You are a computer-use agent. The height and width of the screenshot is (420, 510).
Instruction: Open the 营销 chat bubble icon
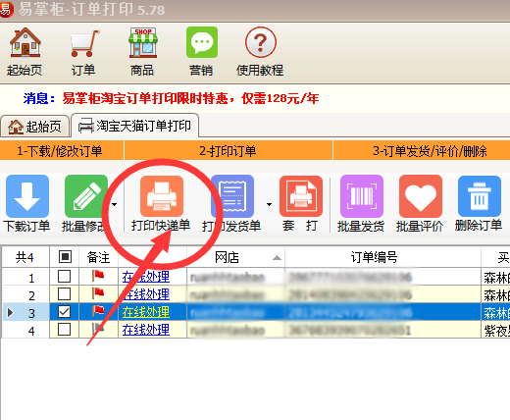[202, 42]
